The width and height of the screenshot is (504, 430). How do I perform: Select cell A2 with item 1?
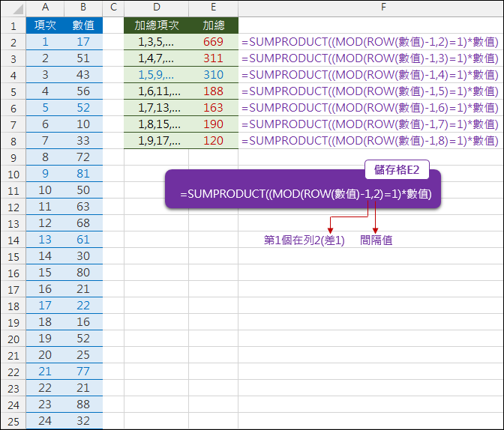tap(45, 42)
